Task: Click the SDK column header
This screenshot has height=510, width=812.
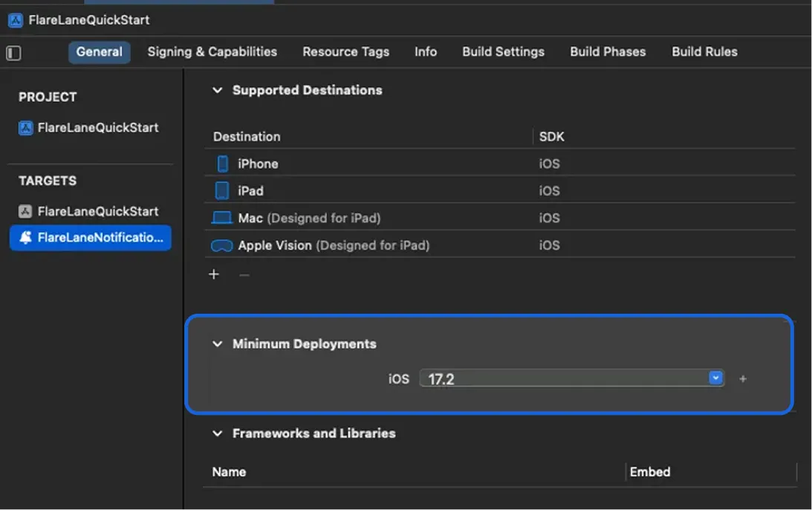Action: tap(551, 137)
